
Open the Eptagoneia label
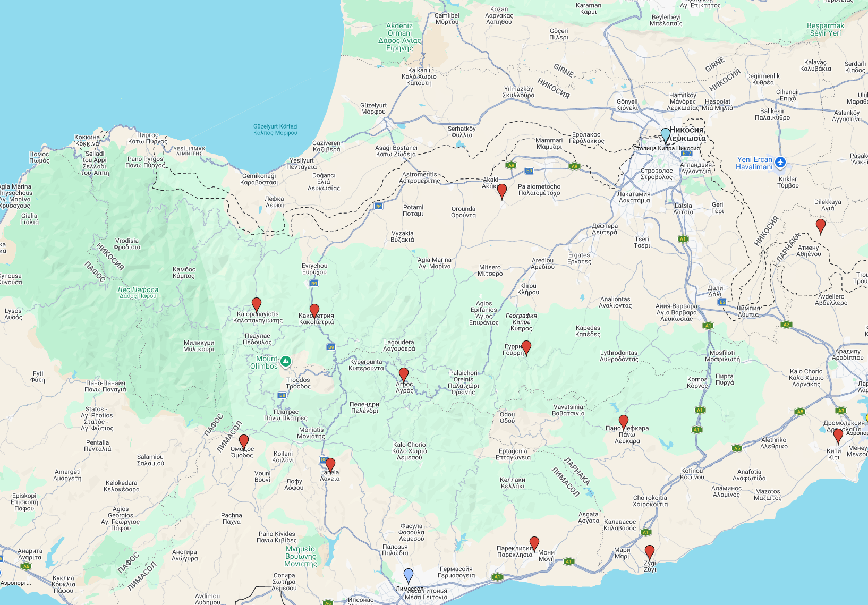513,454
